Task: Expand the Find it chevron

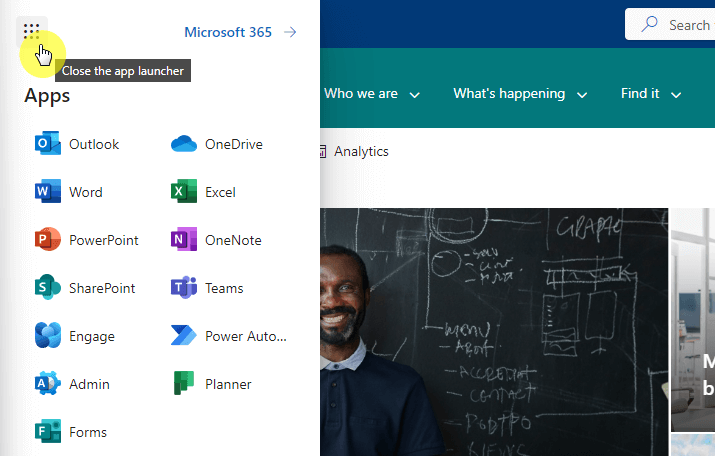Action: click(676, 95)
